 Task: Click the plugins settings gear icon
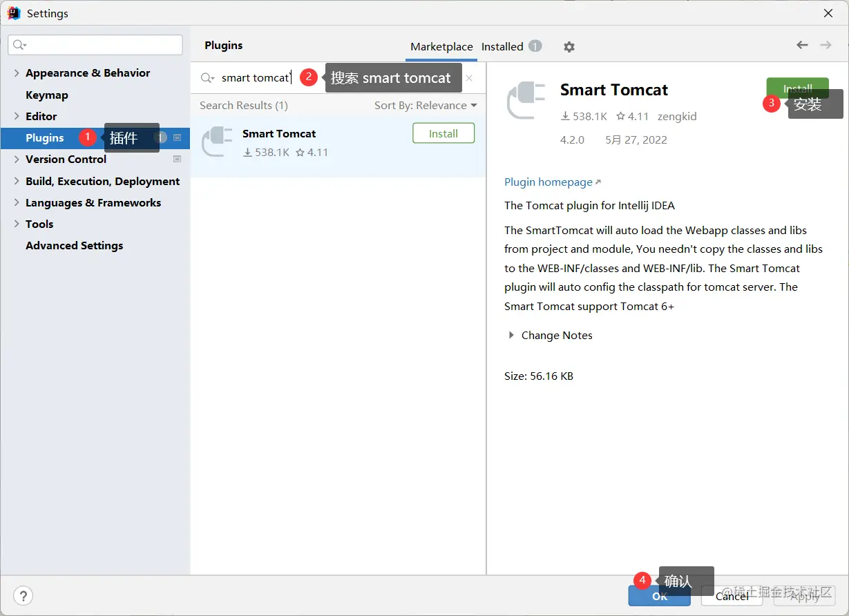[569, 47]
